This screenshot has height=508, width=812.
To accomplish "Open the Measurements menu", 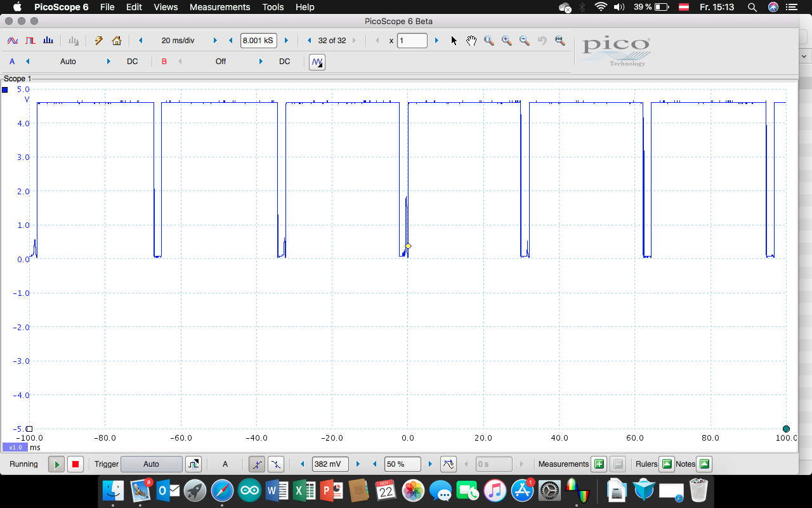I will (219, 7).
